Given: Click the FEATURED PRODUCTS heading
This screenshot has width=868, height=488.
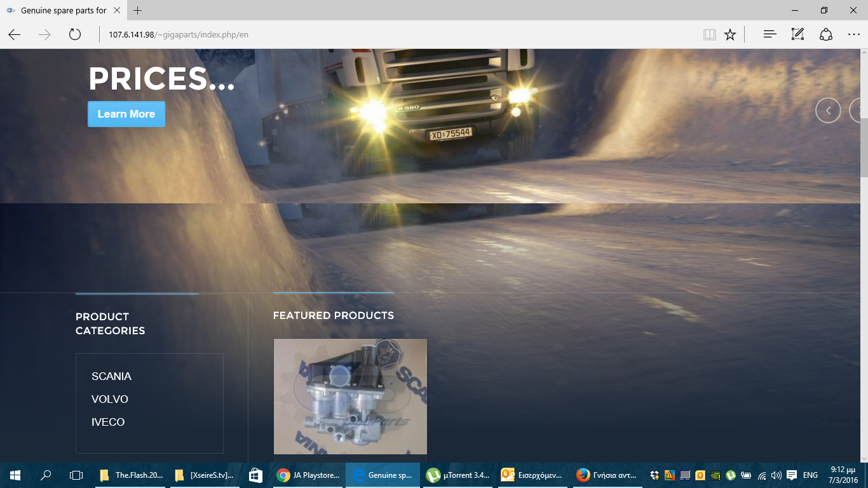Looking at the screenshot, I should (x=334, y=315).
